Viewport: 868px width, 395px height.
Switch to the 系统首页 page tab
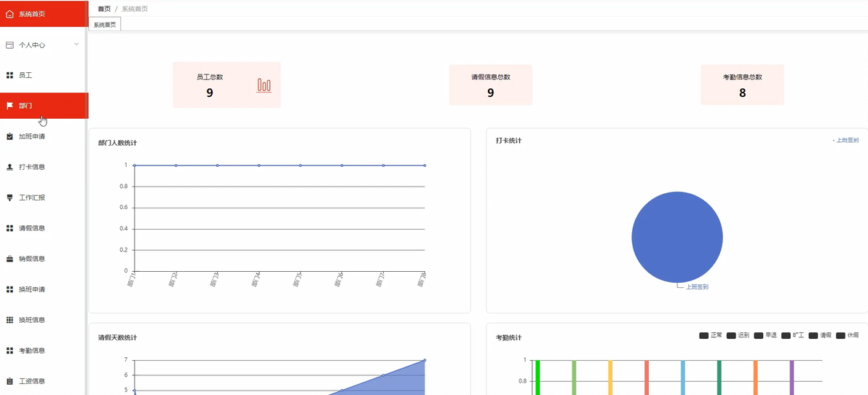coord(105,25)
